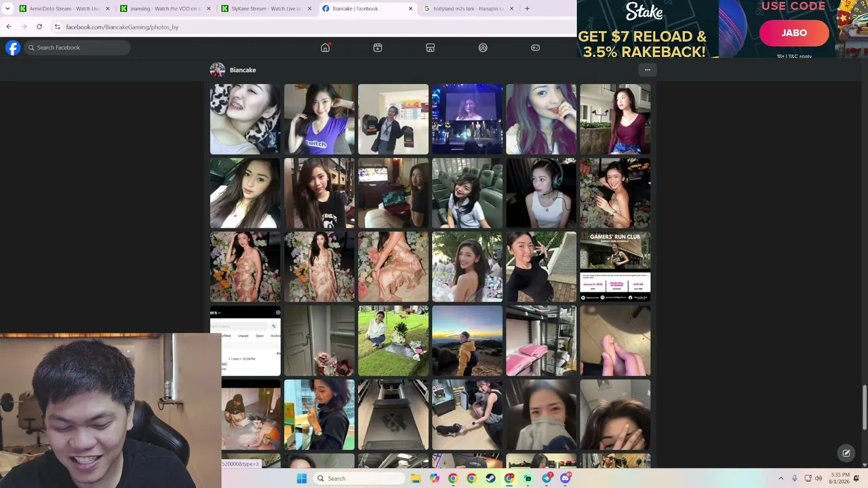Open Steam from the taskbar

coord(490,479)
